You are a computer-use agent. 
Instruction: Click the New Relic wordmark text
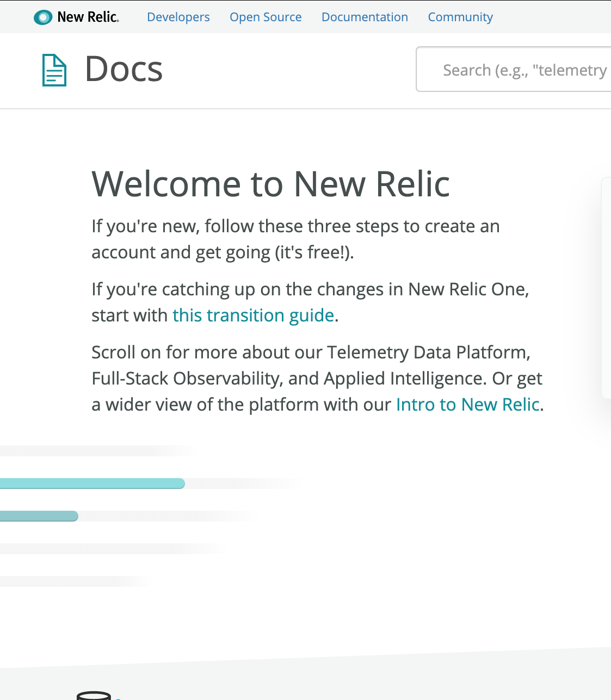[x=88, y=17]
